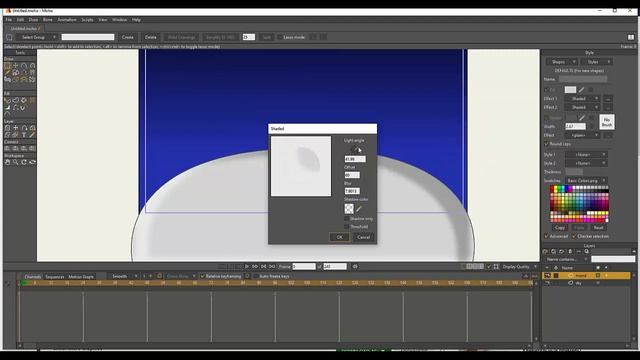Select the layer Text tool

click(x=24, y=135)
